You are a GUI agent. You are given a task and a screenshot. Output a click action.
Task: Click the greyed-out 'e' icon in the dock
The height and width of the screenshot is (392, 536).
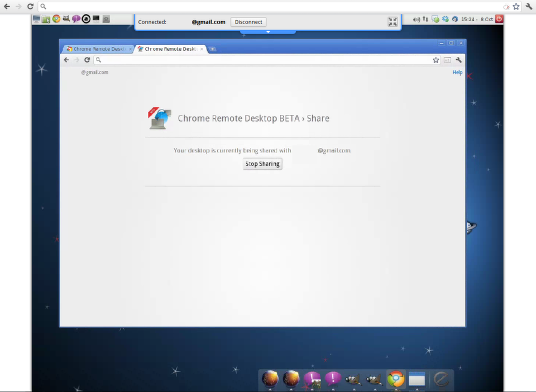pos(441,379)
